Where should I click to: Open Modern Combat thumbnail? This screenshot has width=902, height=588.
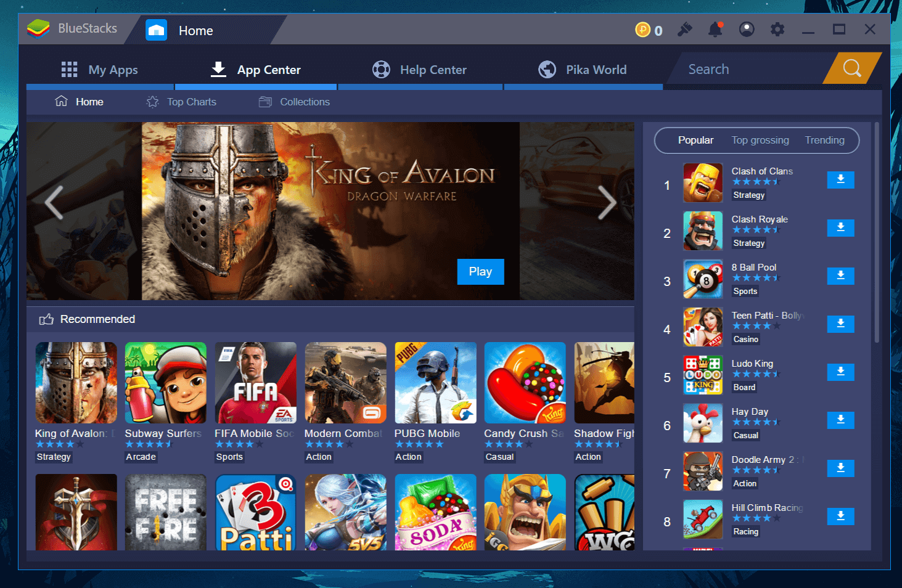coord(346,383)
